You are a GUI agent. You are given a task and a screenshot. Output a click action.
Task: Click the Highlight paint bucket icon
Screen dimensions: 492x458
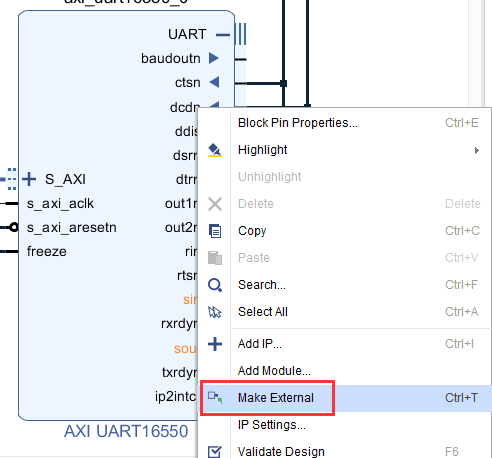pyautogui.click(x=215, y=150)
